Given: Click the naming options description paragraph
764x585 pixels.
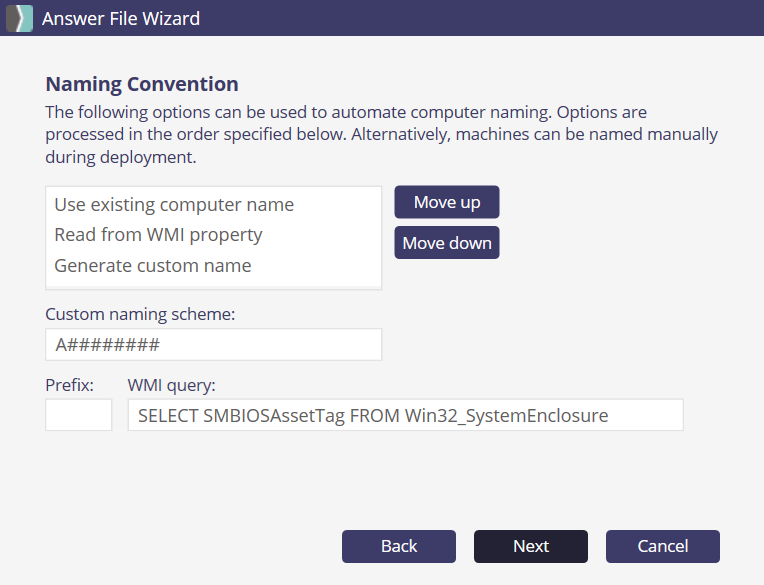Looking at the screenshot, I should [380, 134].
